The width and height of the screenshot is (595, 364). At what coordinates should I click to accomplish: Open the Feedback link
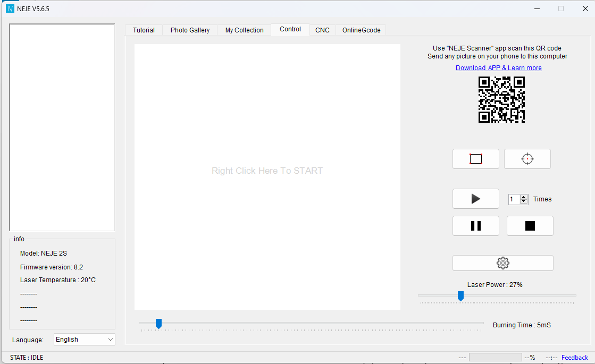[574, 358]
